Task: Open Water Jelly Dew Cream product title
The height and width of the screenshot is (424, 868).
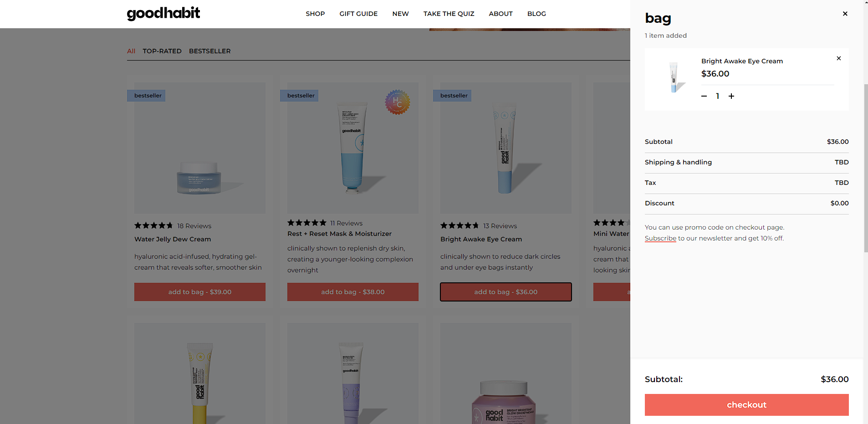Action: (173, 239)
